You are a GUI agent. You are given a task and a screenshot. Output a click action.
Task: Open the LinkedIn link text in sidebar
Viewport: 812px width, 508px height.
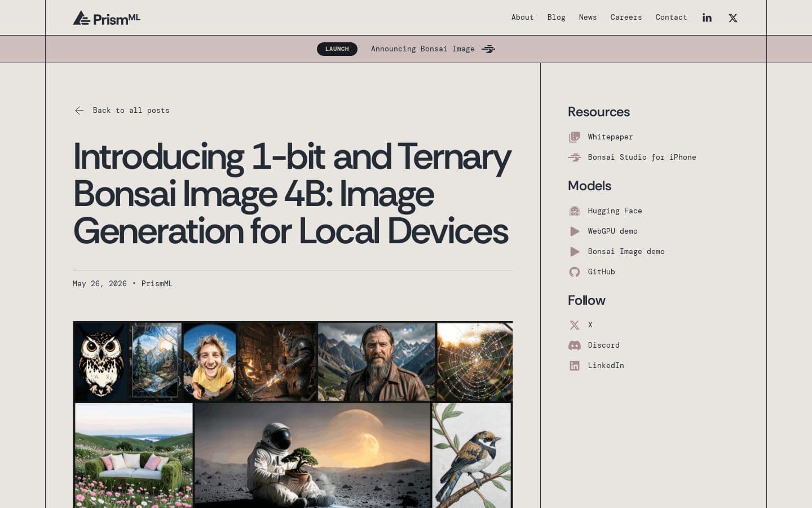pyautogui.click(x=606, y=366)
